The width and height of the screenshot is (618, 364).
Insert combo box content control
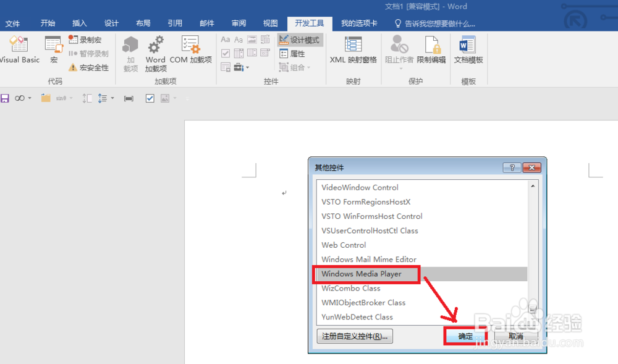click(239, 53)
